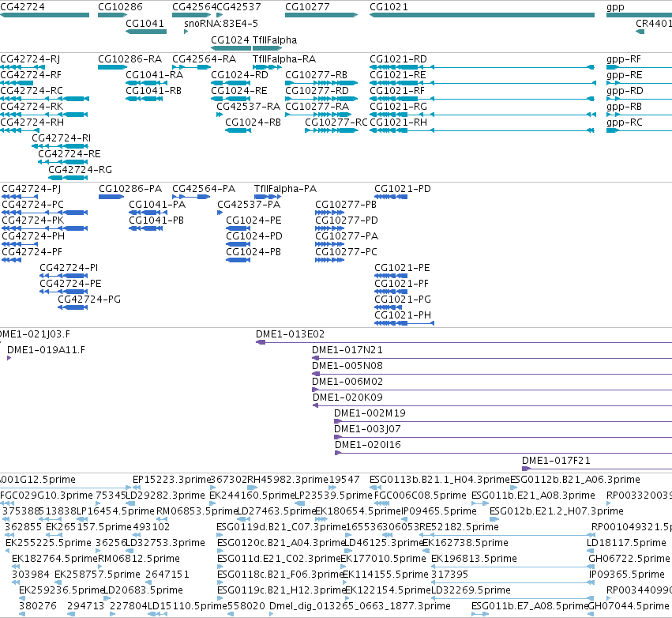The width and height of the screenshot is (672, 618).
Task: Click transcript gpp-RC
Action: (639, 130)
